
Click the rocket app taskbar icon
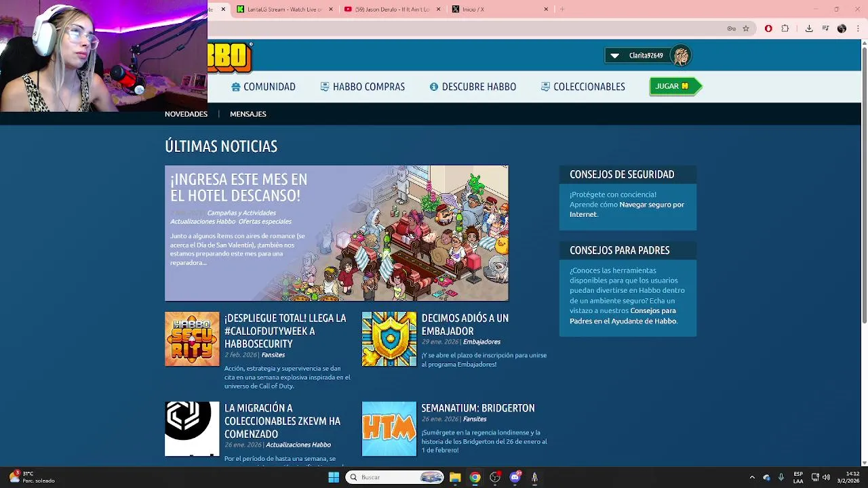[x=534, y=477]
